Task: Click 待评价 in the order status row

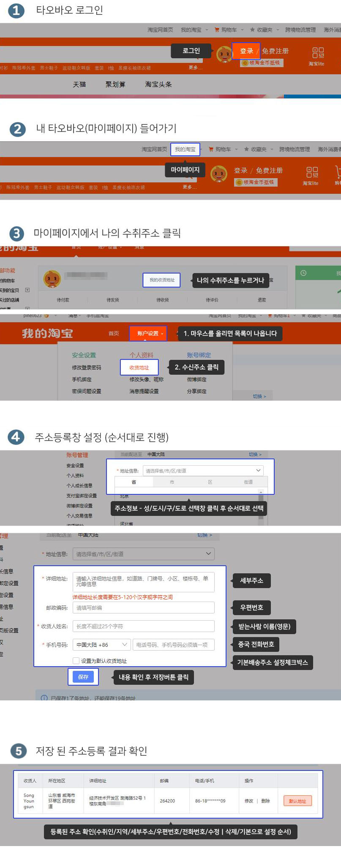Action: coord(212,300)
